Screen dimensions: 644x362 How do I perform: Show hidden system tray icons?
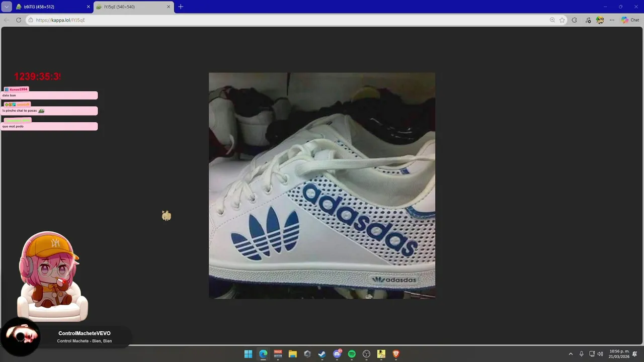tap(571, 354)
